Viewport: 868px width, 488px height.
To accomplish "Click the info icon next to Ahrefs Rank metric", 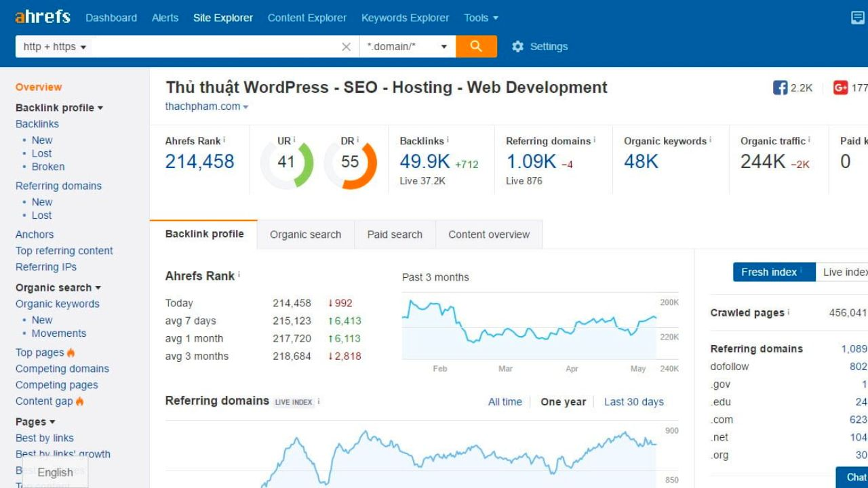I will tap(224, 140).
